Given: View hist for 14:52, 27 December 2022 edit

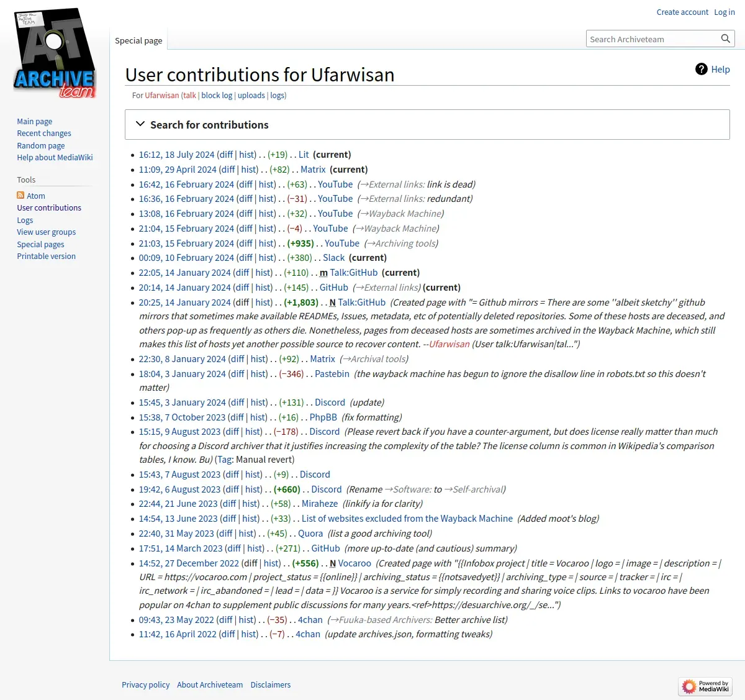Looking at the screenshot, I should click(272, 563).
